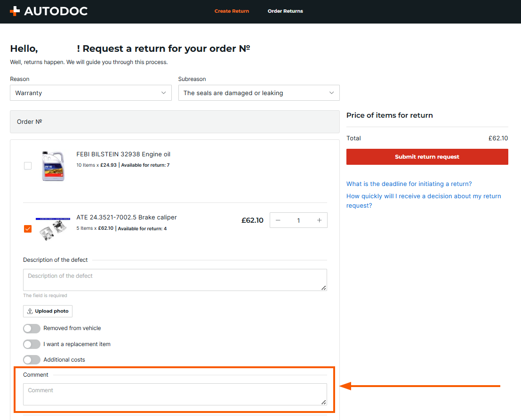The image size is (521, 420).
Task: Open the Subreason dropdown
Action: click(259, 93)
